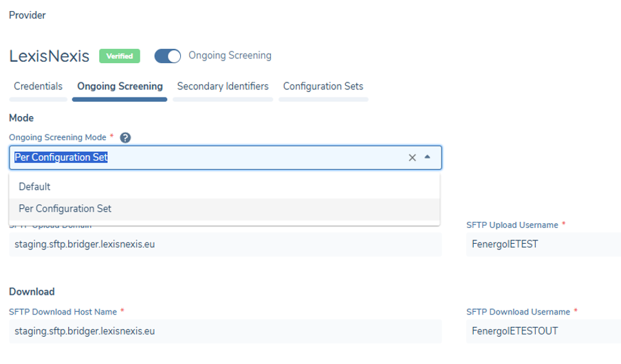Click the Ongoing Screening Mode combo box
This screenshot has height=364, width=621.
click(225, 157)
